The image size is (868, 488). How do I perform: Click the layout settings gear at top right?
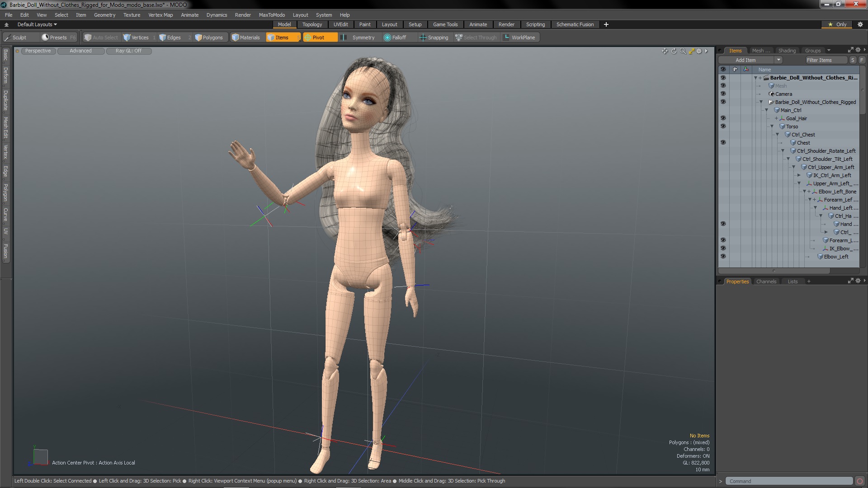click(860, 24)
